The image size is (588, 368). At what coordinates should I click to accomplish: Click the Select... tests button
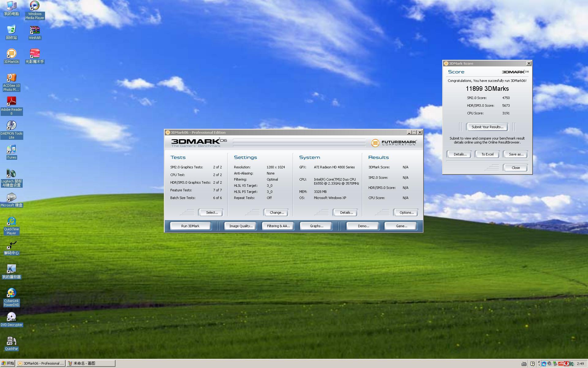click(x=212, y=213)
